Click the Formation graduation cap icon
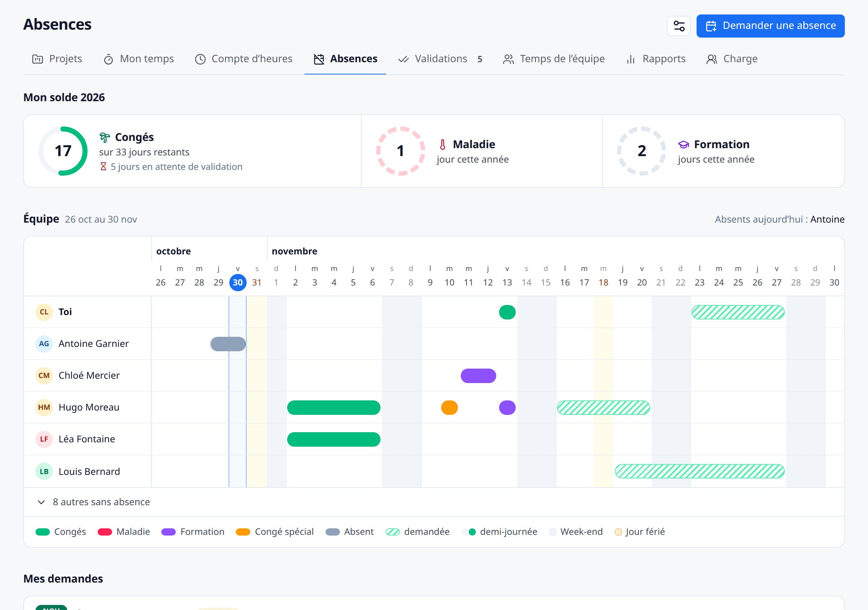Viewport: 868px width, 610px height. pos(684,144)
